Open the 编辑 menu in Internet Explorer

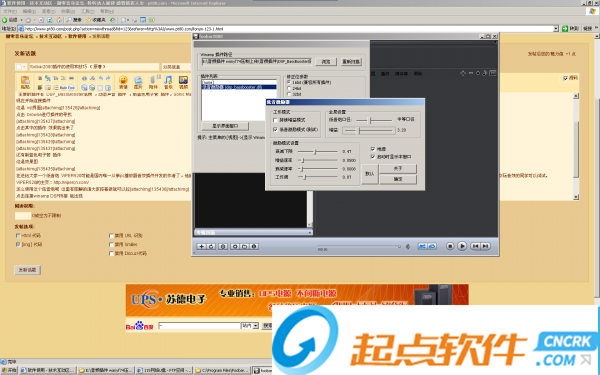tap(29, 11)
